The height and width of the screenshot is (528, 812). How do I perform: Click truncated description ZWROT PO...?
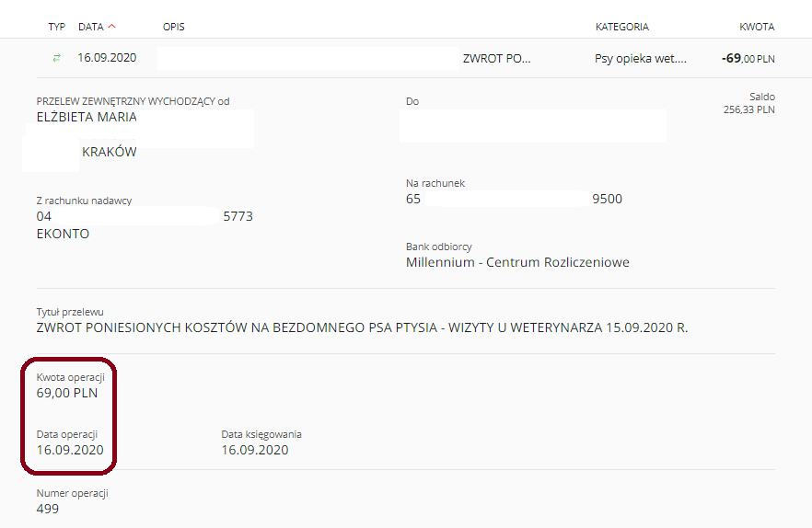coord(496,59)
